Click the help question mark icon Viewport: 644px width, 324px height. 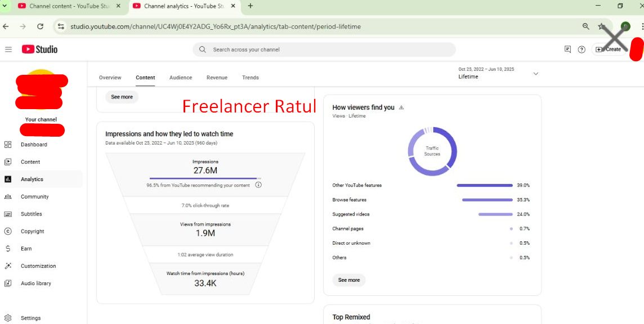coord(582,49)
